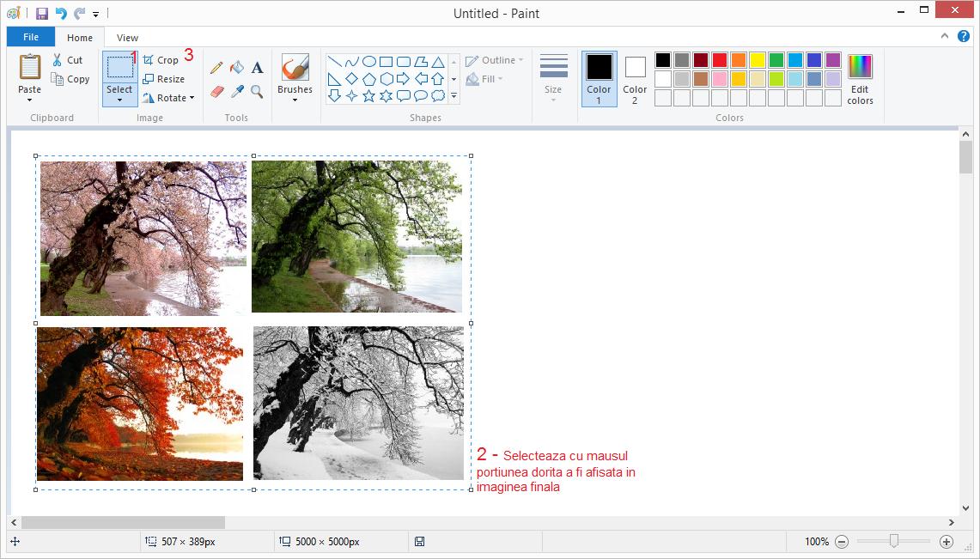Pick the green color swatch

[776, 60]
